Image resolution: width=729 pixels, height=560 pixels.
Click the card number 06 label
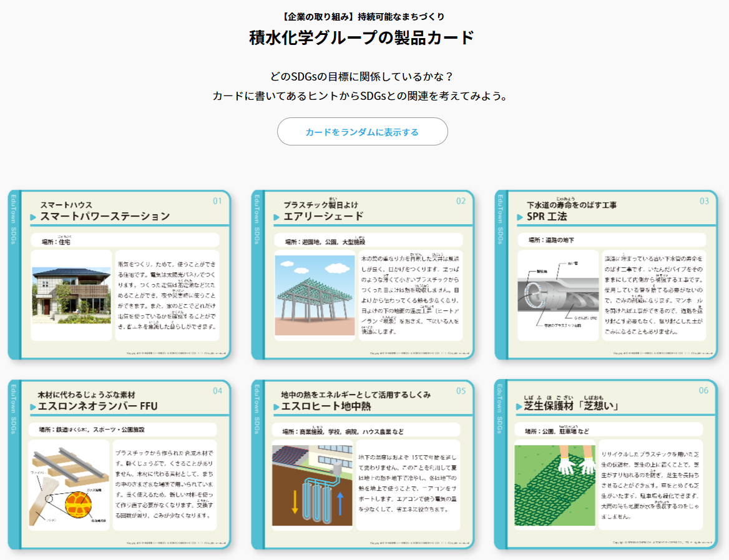(703, 391)
